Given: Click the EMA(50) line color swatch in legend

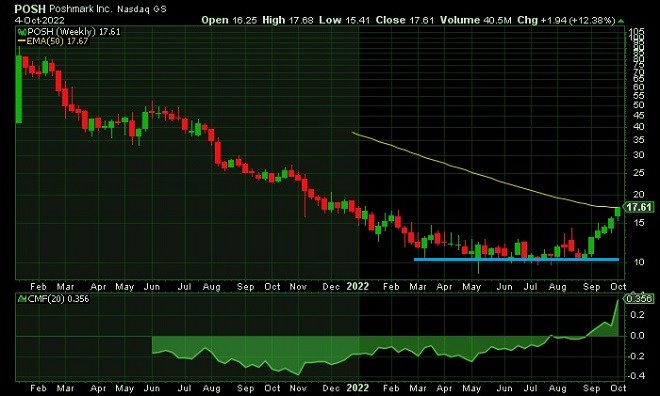Looking at the screenshot, I should (x=21, y=41).
